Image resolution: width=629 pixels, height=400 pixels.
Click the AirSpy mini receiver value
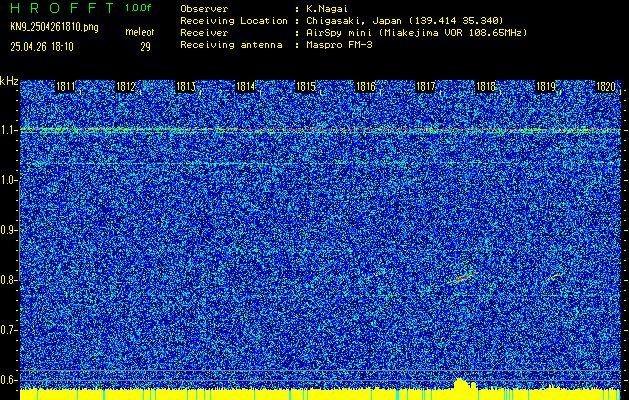416,33
